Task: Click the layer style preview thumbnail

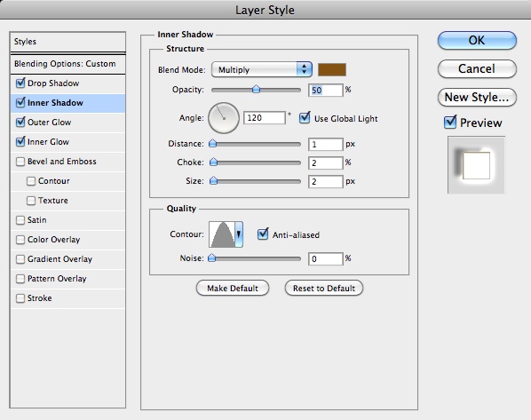Action: 476,165
